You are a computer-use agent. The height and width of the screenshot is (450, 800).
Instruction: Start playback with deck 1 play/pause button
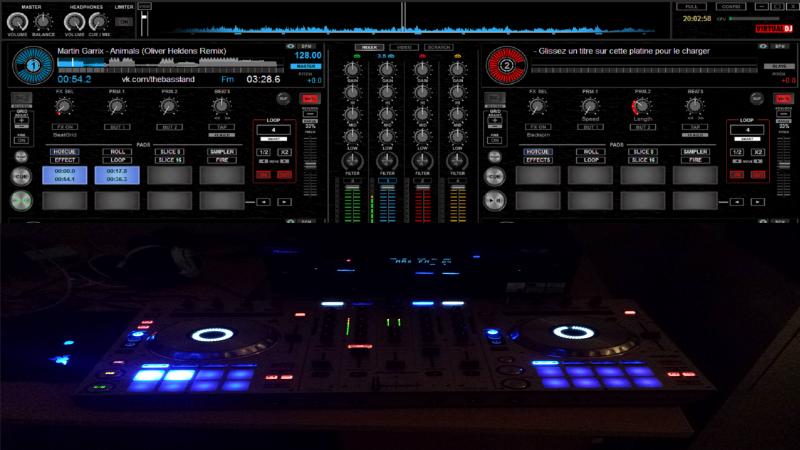tap(21, 201)
